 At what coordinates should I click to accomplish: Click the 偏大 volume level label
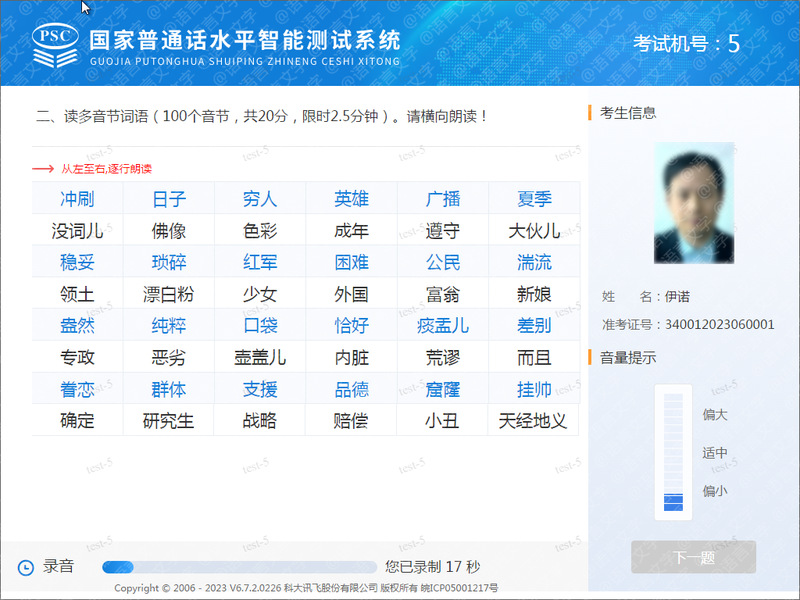click(715, 414)
